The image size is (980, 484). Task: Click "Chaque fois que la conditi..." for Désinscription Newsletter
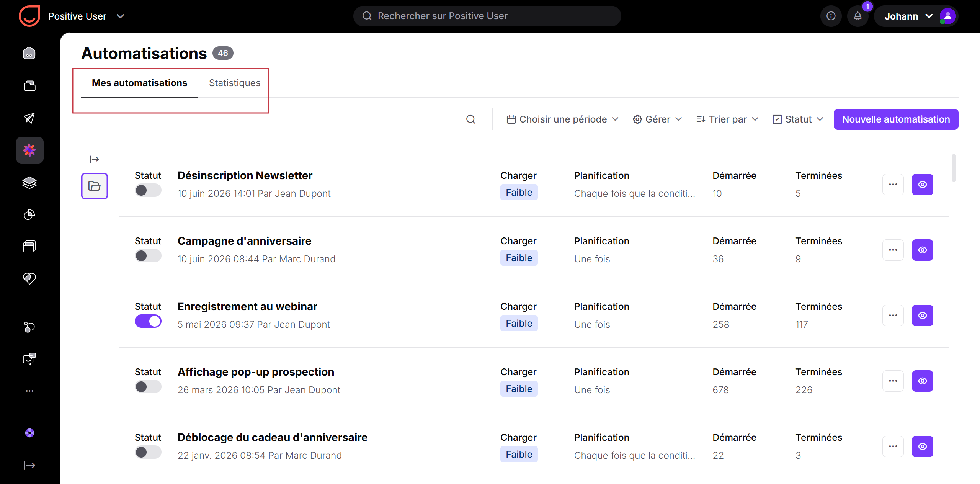pos(635,194)
